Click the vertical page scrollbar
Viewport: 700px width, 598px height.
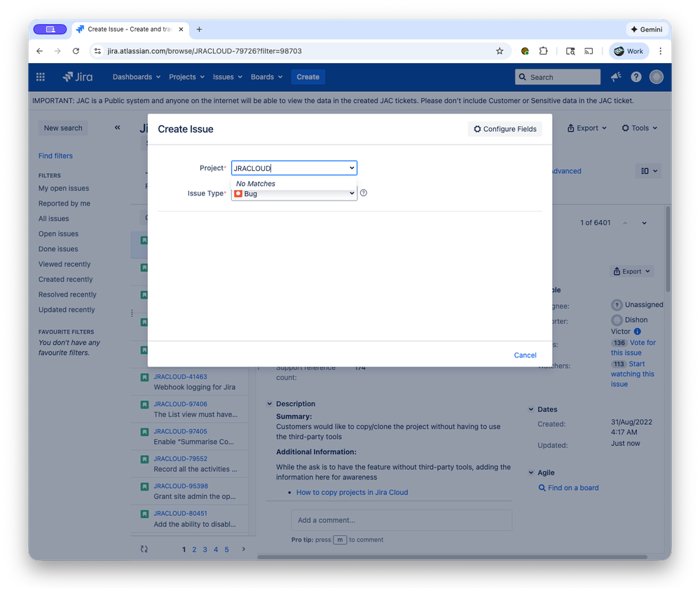click(668, 249)
